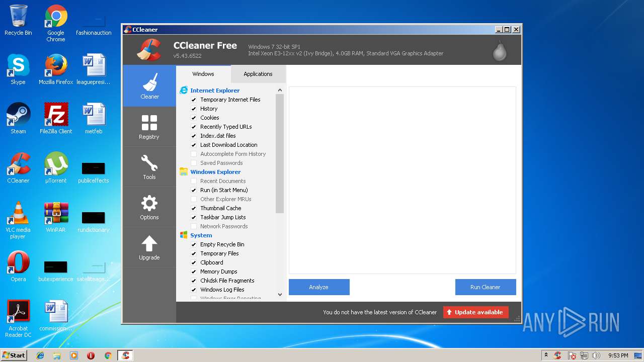
Task: Click the System Windows flag category icon
Action: (184, 235)
